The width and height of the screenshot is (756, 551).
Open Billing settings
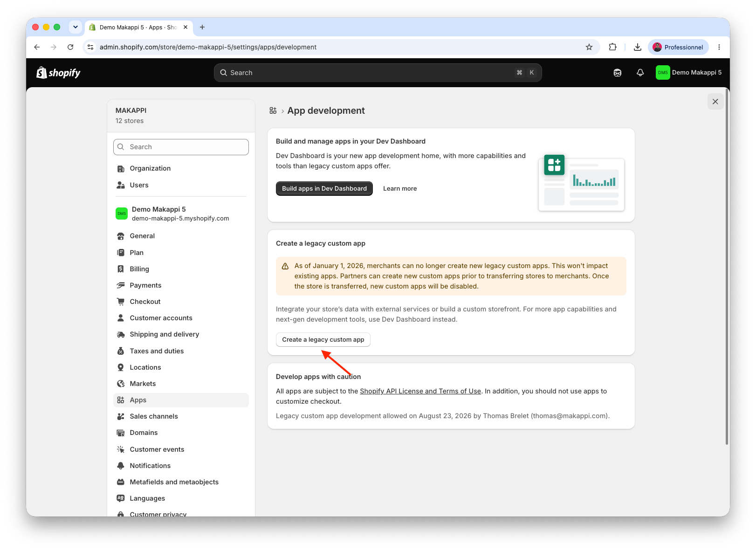point(181,269)
